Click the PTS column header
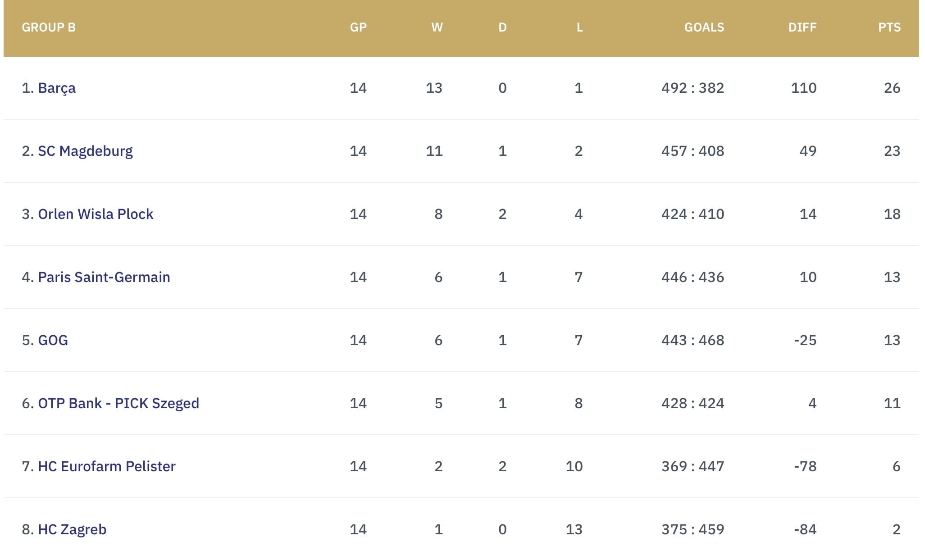 (889, 27)
